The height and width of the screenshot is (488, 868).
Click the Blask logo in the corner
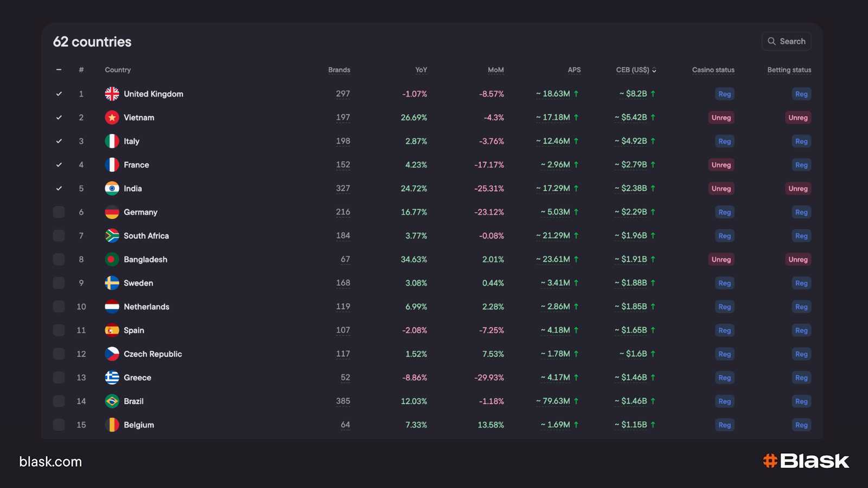coord(806,461)
